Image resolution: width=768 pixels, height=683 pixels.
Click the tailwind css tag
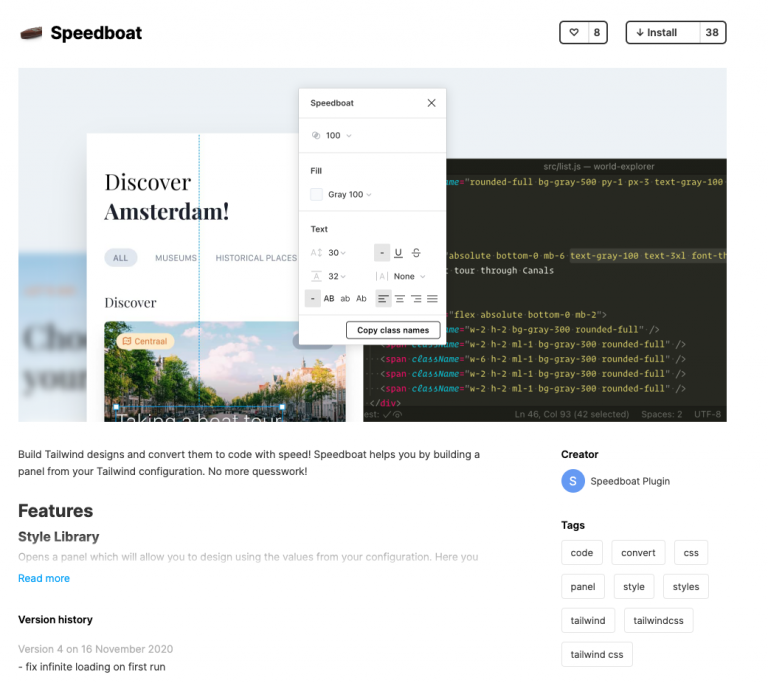click(x=597, y=654)
